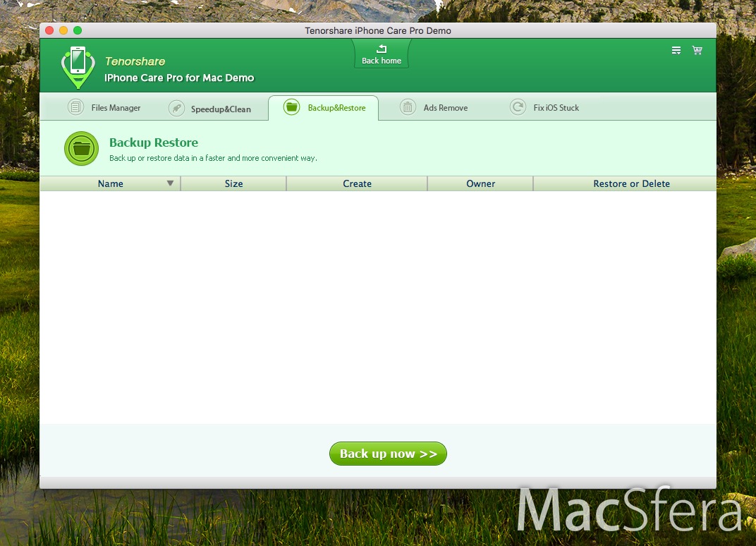Viewport: 756px width, 546px height.
Task: Click the Fix iOS Stuck refresh icon
Action: click(x=518, y=107)
